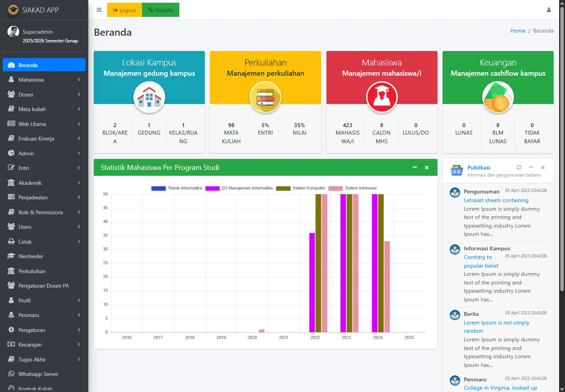Image resolution: width=565 pixels, height=392 pixels.
Task: Click the Sistem Informasi pink legend swatch
Action: coord(335,188)
